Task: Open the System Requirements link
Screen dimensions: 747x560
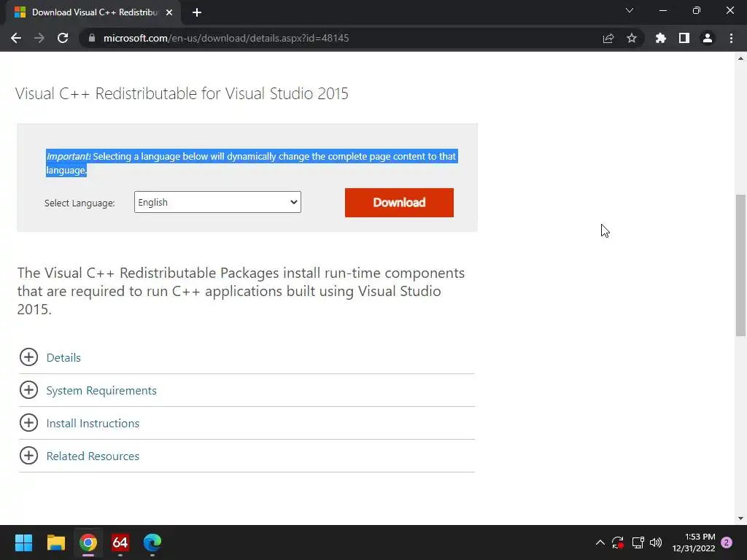Action: [x=101, y=391]
